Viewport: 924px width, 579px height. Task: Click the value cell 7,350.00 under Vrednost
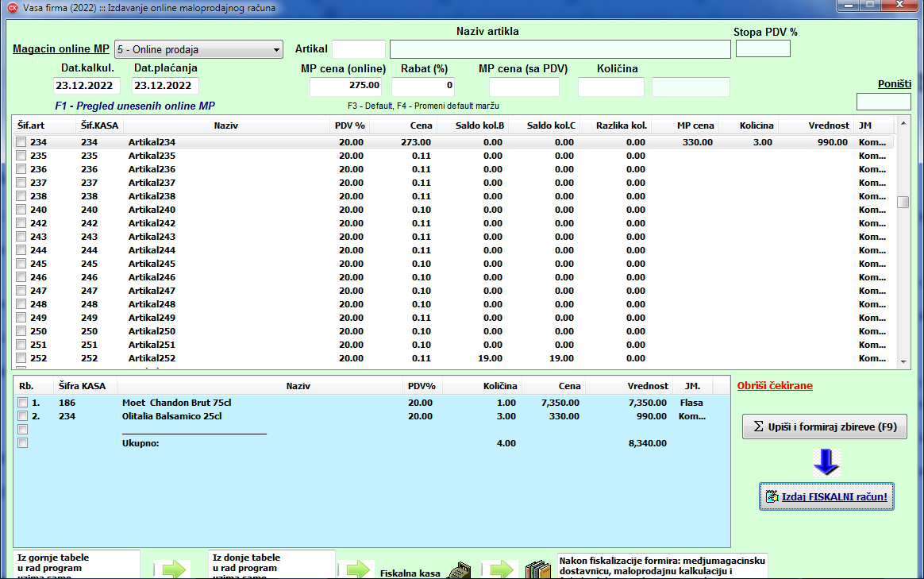tap(648, 403)
